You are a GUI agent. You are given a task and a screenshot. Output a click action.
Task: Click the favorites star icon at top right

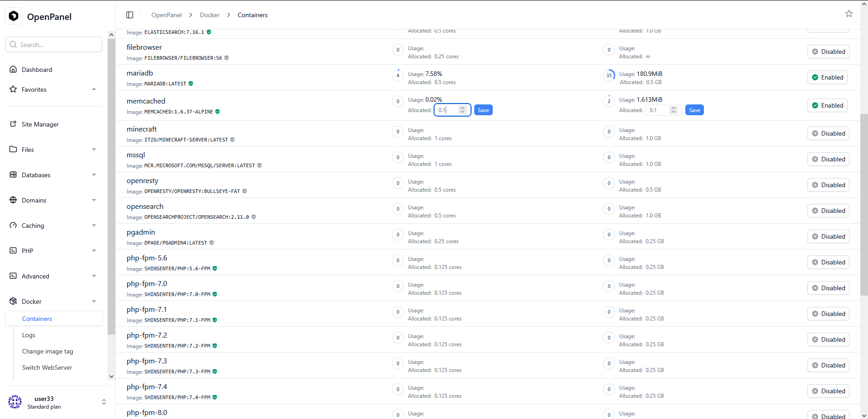click(849, 14)
